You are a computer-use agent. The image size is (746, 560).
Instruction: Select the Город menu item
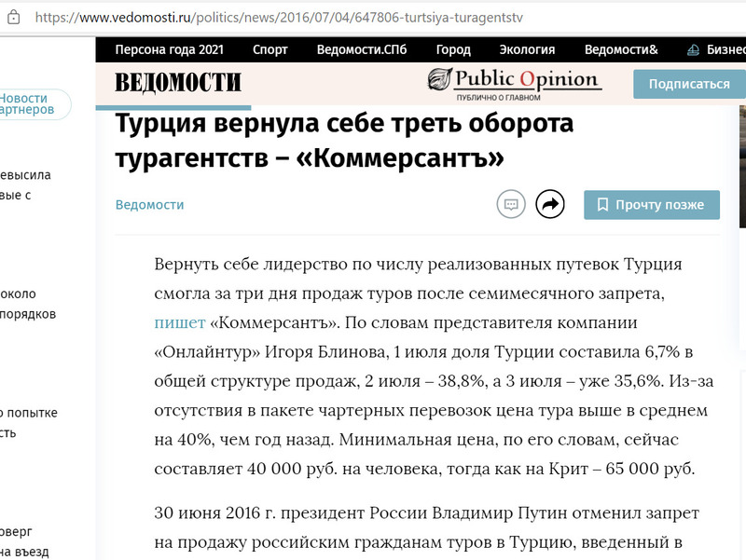point(453,50)
